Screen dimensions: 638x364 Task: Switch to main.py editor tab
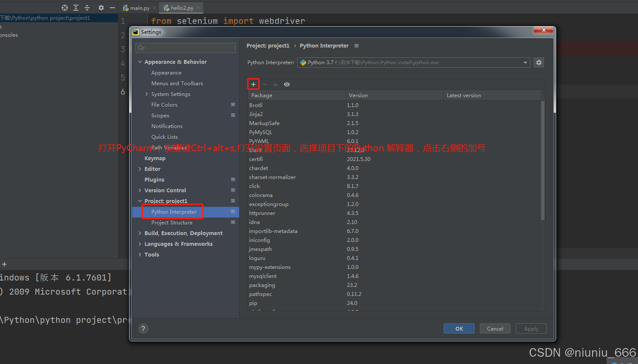click(137, 8)
